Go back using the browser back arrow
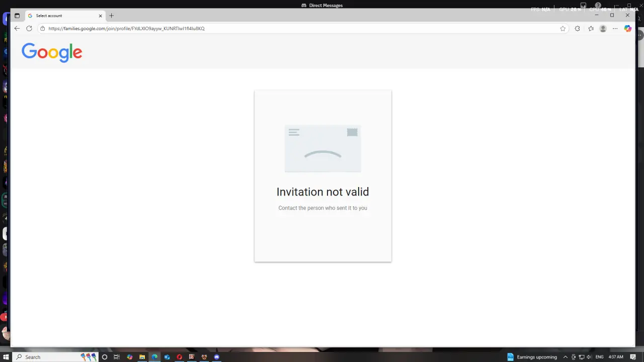 17,29
